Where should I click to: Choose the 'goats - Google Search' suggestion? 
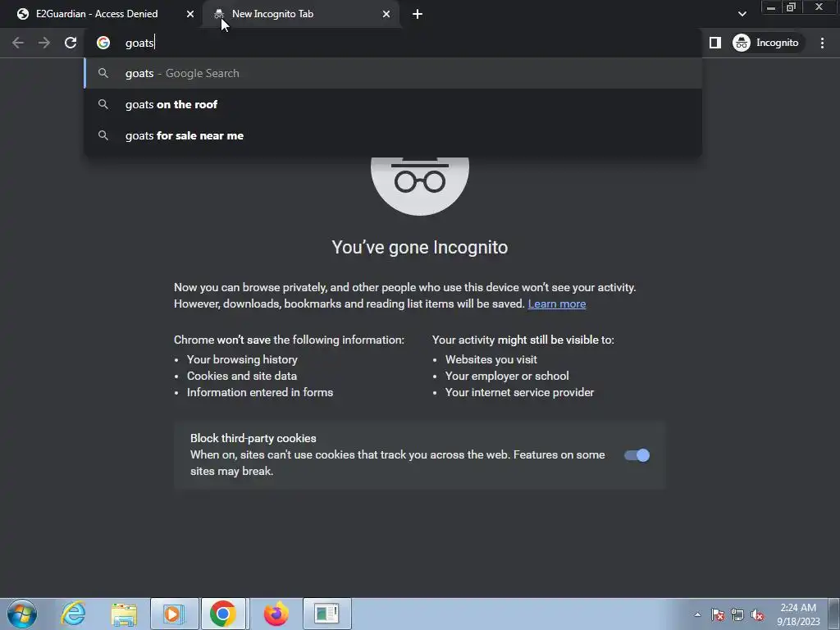[x=393, y=73]
